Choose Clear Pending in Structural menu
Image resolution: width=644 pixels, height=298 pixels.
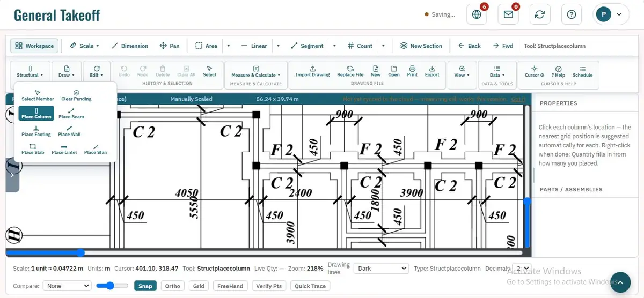pyautogui.click(x=76, y=95)
